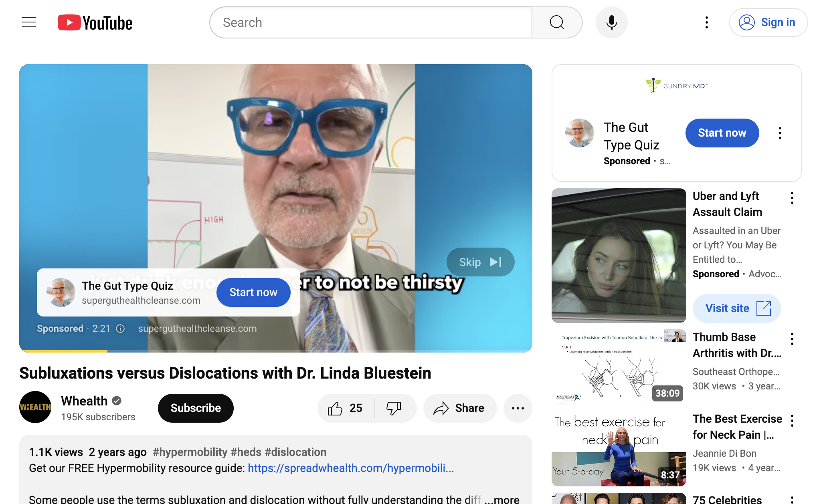
Task: Open the spreadwhealth.com hypermobility link
Action: (x=351, y=468)
